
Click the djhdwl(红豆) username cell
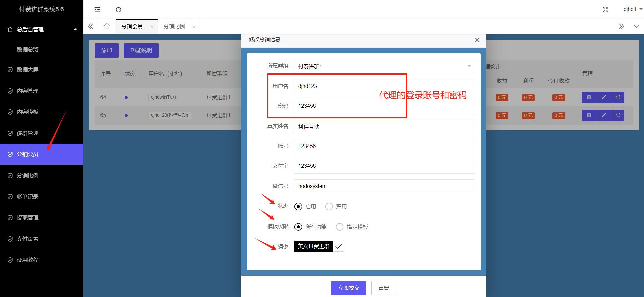click(163, 97)
